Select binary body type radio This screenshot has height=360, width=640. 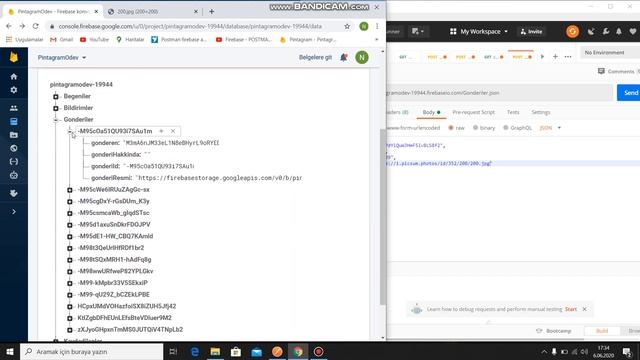point(476,128)
